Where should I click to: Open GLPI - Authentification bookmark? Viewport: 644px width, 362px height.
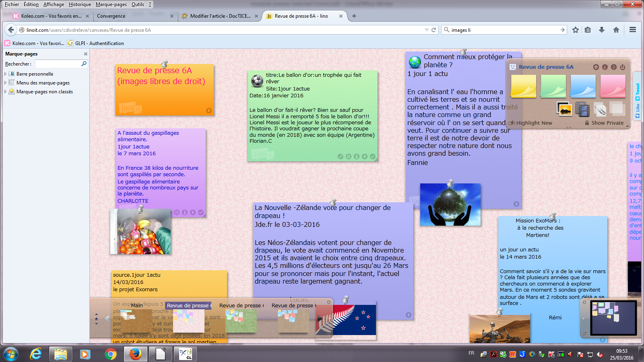pos(96,43)
